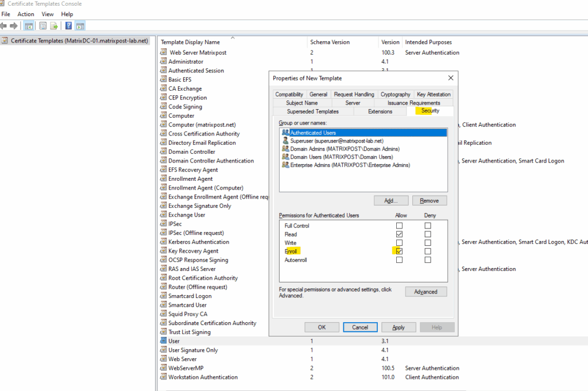Enable Allow for the Autoenroll permission
This screenshot has height=391, width=588.
tap(399, 260)
